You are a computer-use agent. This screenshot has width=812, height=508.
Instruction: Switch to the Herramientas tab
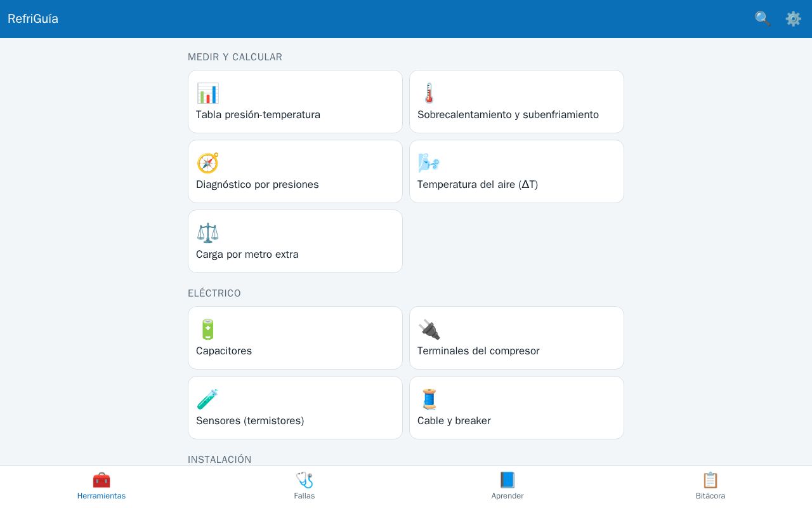click(x=101, y=487)
